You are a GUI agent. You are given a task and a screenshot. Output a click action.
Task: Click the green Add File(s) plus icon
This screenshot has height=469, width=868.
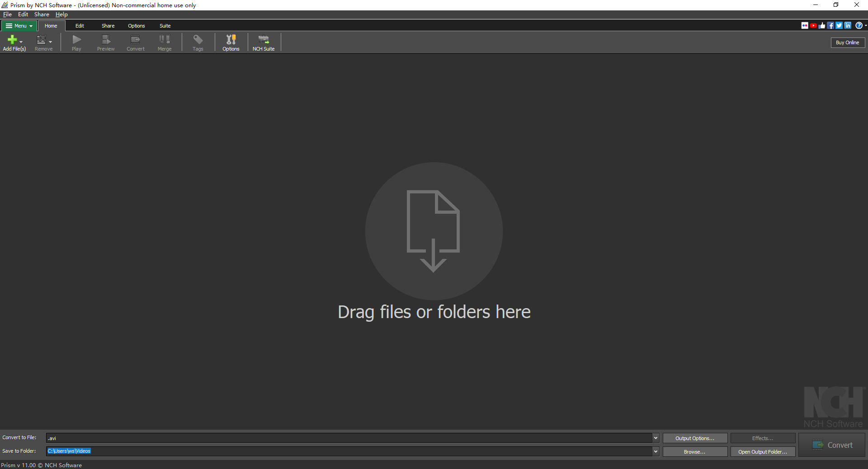tap(12, 39)
